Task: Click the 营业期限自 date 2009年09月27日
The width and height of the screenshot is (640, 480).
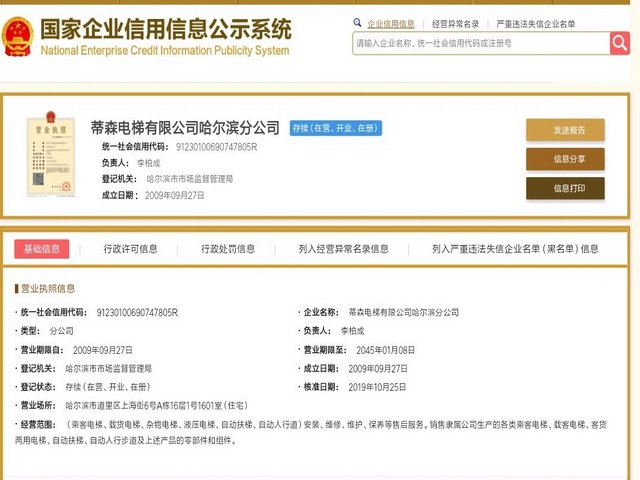Action: (x=103, y=350)
